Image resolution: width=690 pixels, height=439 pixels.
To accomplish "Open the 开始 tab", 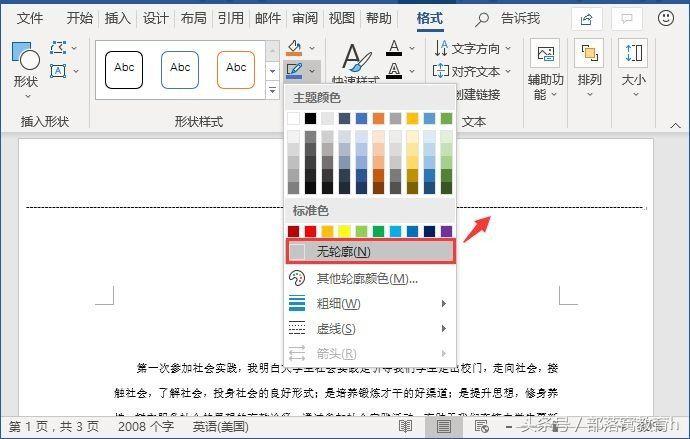I will 80,18.
